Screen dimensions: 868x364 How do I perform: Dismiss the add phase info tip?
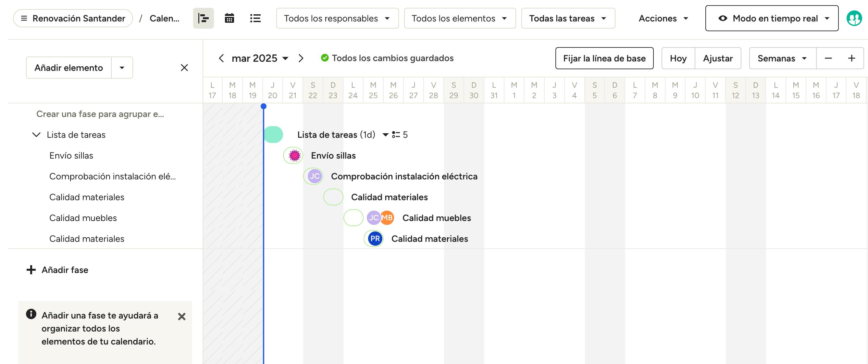click(x=182, y=317)
